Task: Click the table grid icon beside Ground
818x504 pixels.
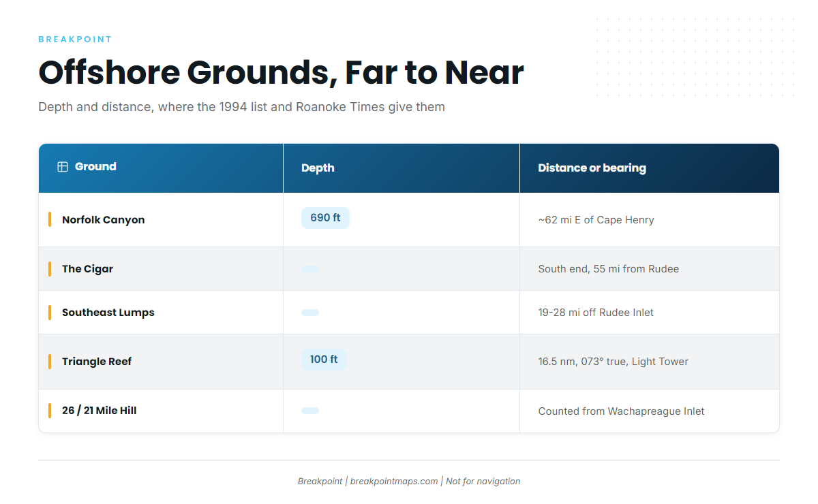Action: coord(63,167)
